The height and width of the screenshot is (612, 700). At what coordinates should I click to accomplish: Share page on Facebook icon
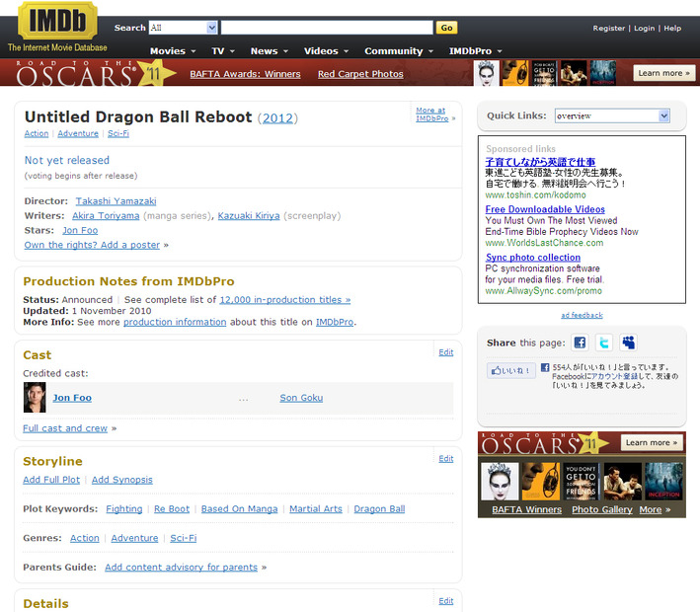point(580,343)
